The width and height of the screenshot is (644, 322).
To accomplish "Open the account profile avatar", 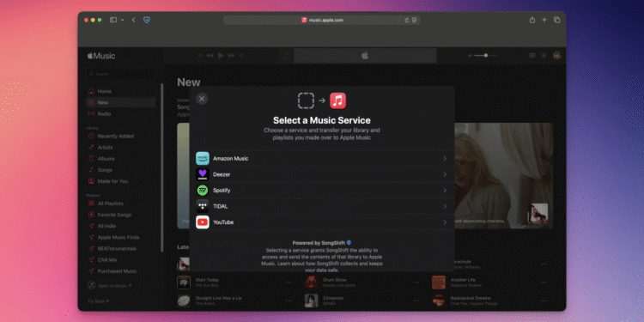I will [x=557, y=56].
